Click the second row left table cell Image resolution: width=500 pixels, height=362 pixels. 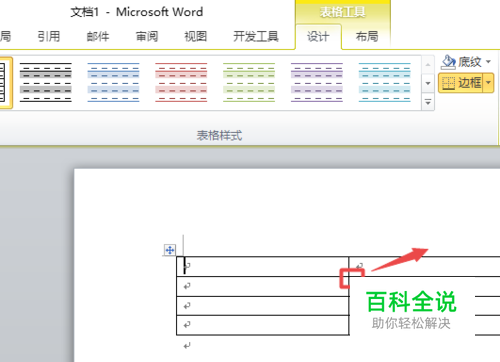point(263,286)
